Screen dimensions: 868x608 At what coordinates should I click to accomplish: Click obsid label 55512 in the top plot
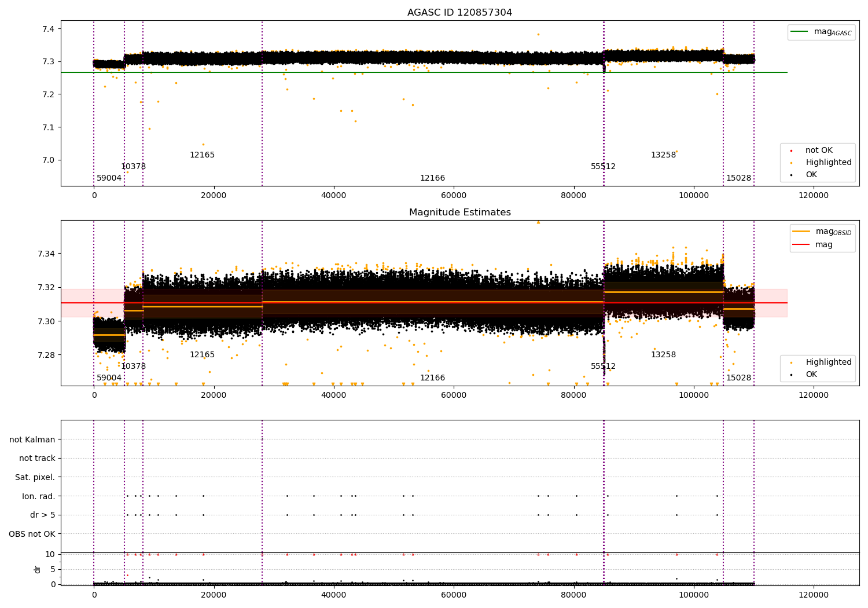pyautogui.click(x=603, y=167)
